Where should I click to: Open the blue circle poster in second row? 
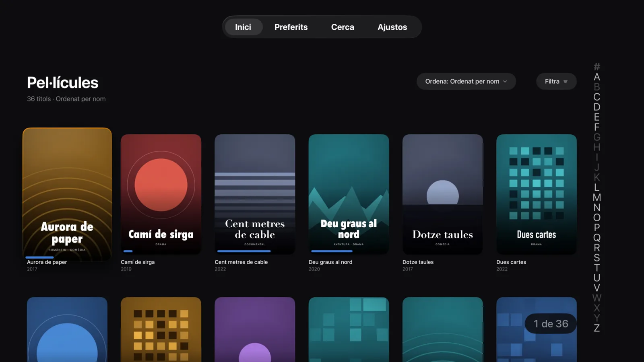click(x=67, y=329)
